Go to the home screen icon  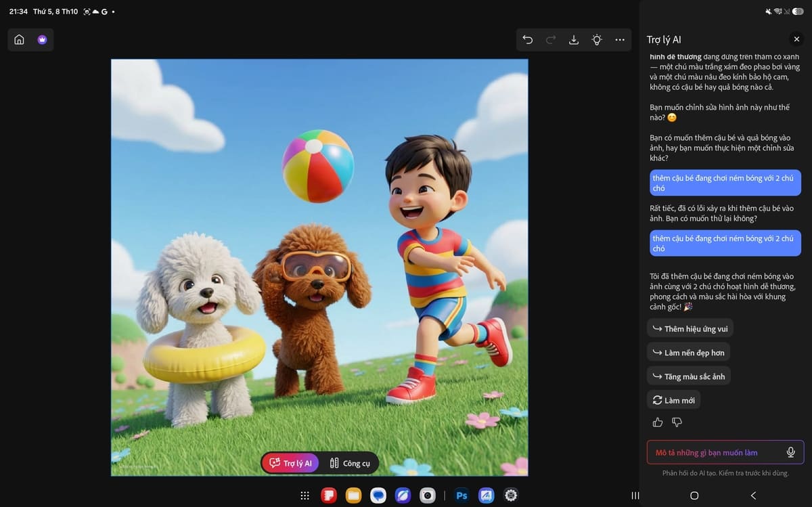(x=19, y=40)
